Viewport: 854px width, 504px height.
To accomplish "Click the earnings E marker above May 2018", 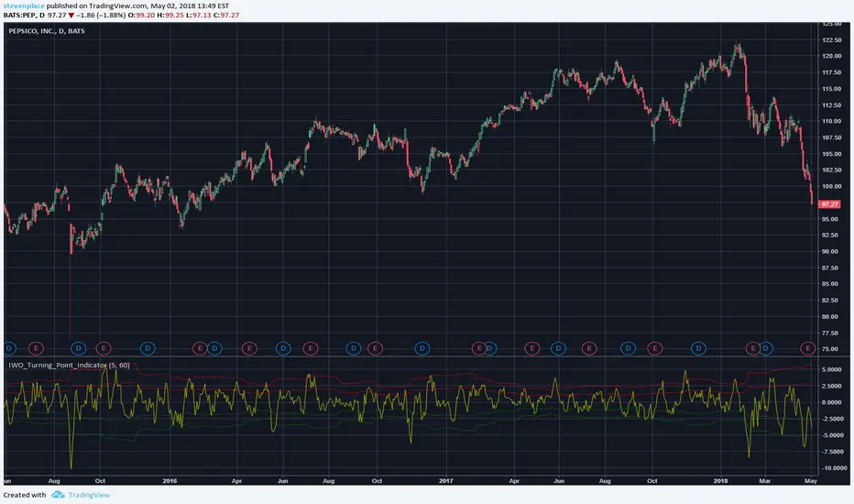I will tap(807, 348).
